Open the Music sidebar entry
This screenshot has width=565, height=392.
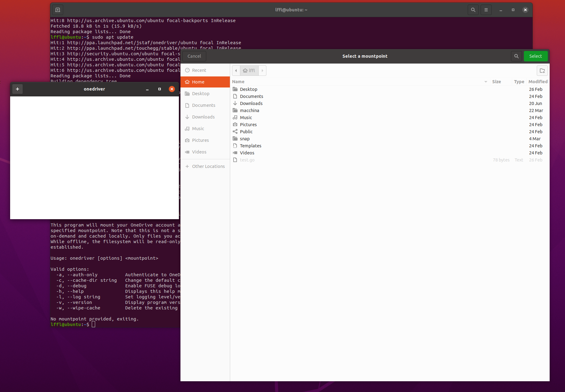[198, 128]
